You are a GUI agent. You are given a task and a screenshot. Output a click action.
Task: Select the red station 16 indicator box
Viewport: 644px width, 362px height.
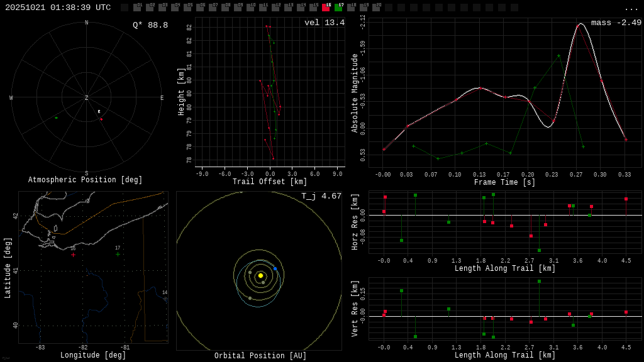coord(326,8)
